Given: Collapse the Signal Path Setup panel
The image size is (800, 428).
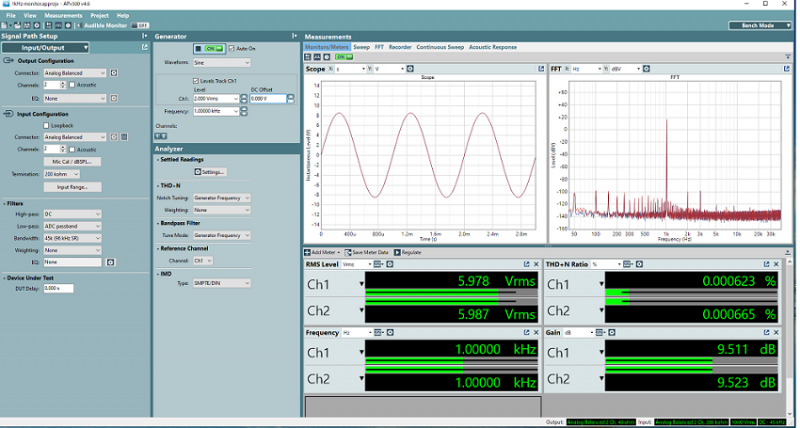Looking at the screenshot, I should [x=145, y=36].
